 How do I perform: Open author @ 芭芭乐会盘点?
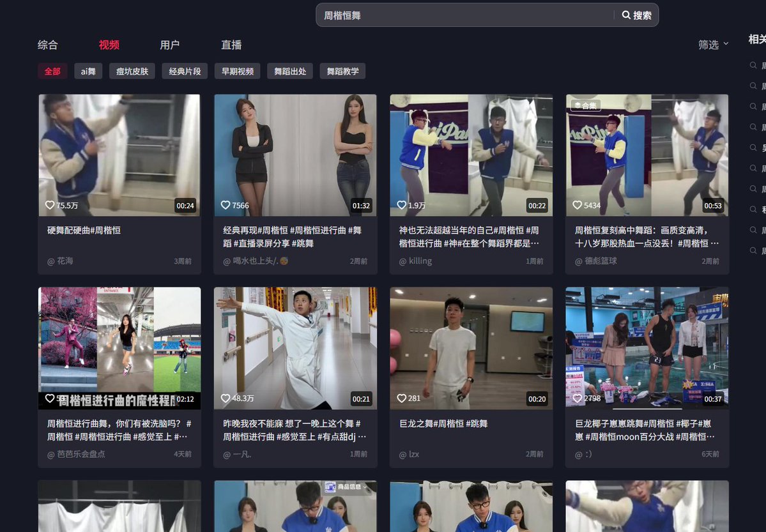(x=76, y=454)
